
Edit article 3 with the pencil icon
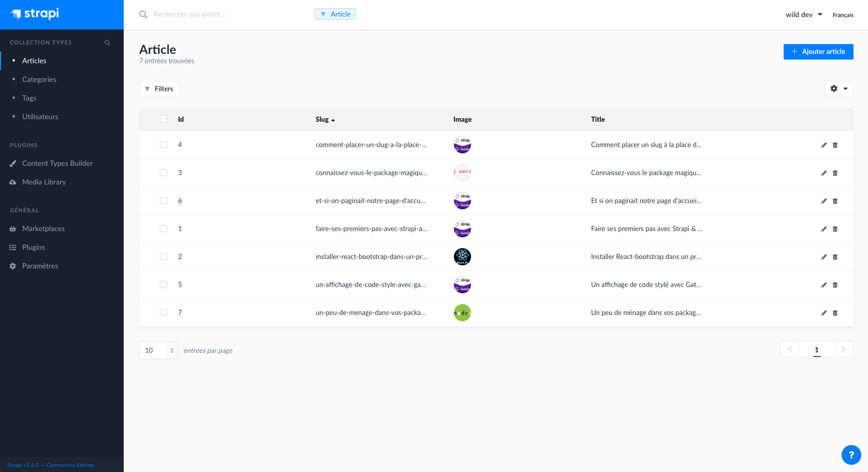pos(824,173)
